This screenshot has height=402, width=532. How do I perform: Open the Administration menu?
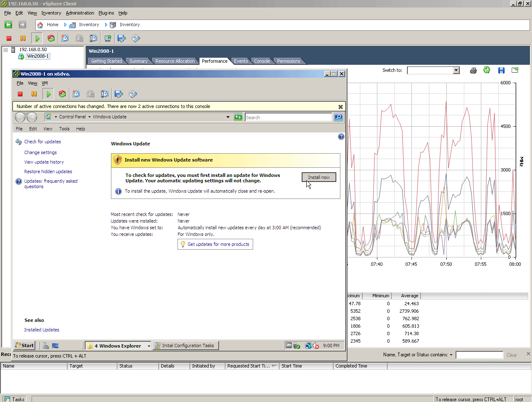coord(80,13)
